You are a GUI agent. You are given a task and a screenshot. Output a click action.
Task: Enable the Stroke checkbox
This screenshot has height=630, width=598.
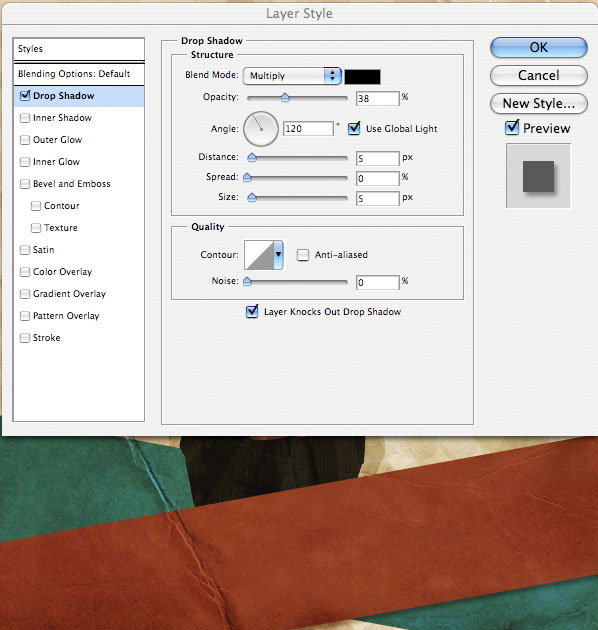point(25,338)
